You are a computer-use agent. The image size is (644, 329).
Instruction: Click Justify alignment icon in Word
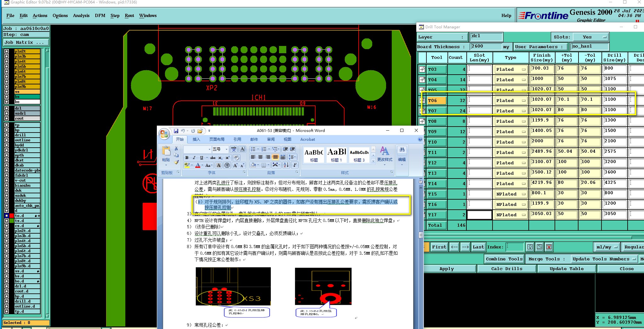[275, 157]
